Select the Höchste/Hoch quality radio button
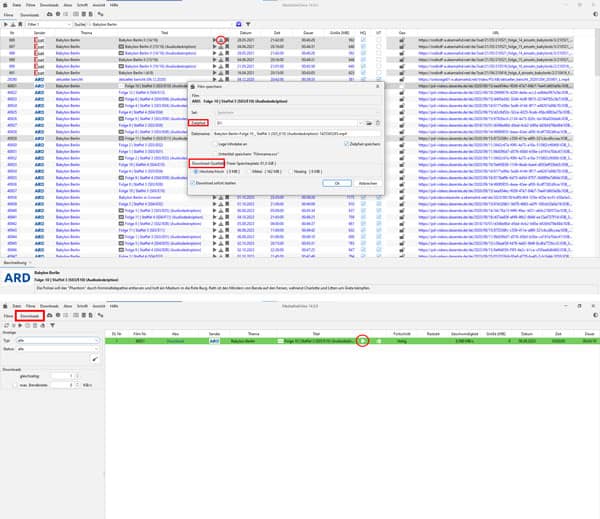 click(196, 171)
